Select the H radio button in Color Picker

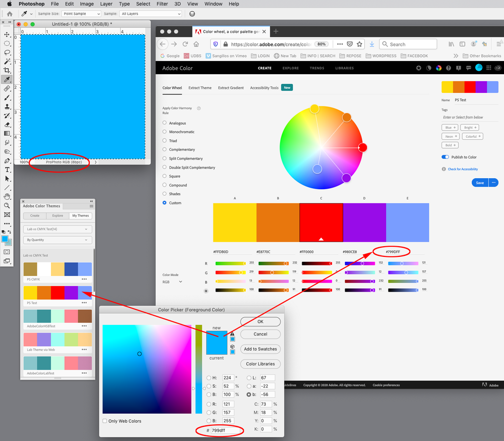[x=209, y=378]
